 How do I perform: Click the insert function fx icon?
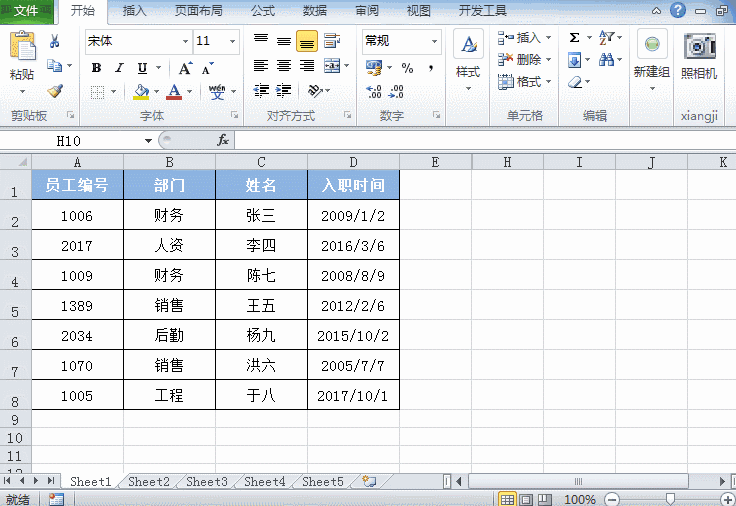click(222, 140)
